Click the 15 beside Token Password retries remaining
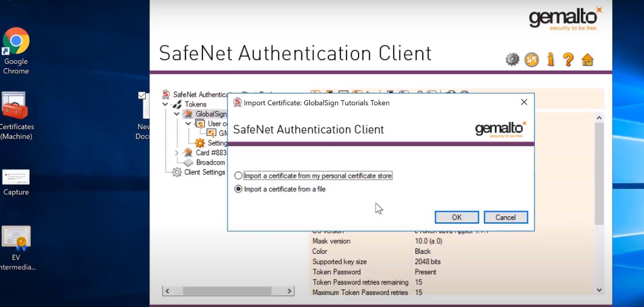This screenshot has width=644, height=307. coord(418,282)
